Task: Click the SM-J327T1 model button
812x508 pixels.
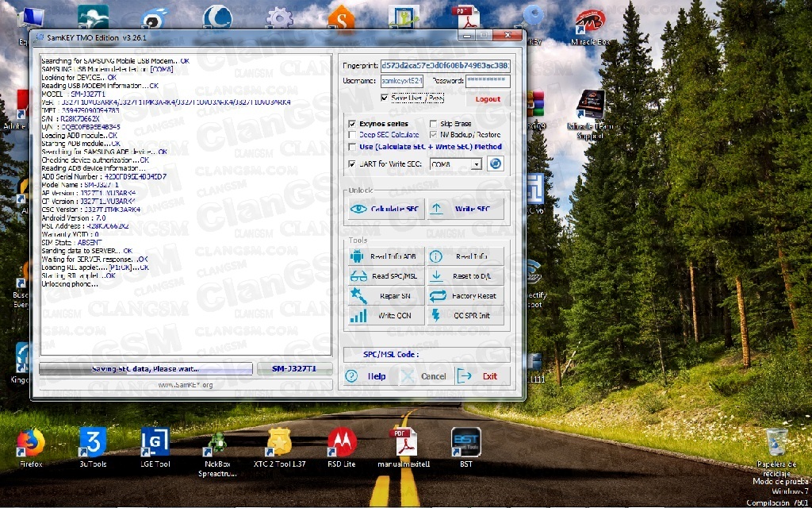Action: (x=295, y=368)
